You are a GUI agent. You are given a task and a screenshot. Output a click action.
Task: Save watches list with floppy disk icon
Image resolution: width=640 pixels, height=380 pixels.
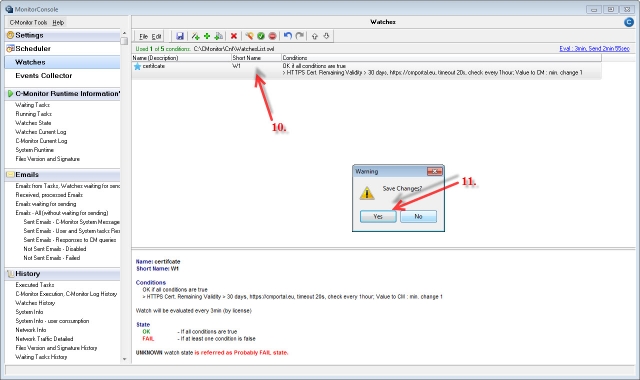[180, 36]
